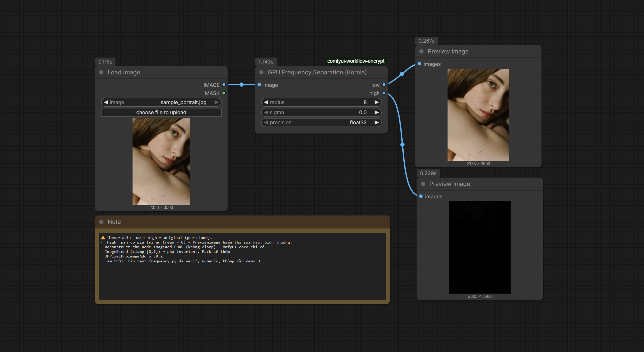Click the 0.229s execution time badge
This screenshot has width=644, height=352.
(428, 173)
